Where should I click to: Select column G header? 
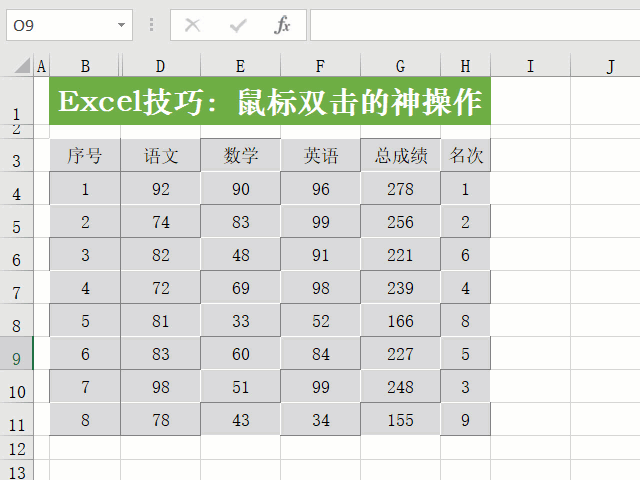tap(400, 66)
